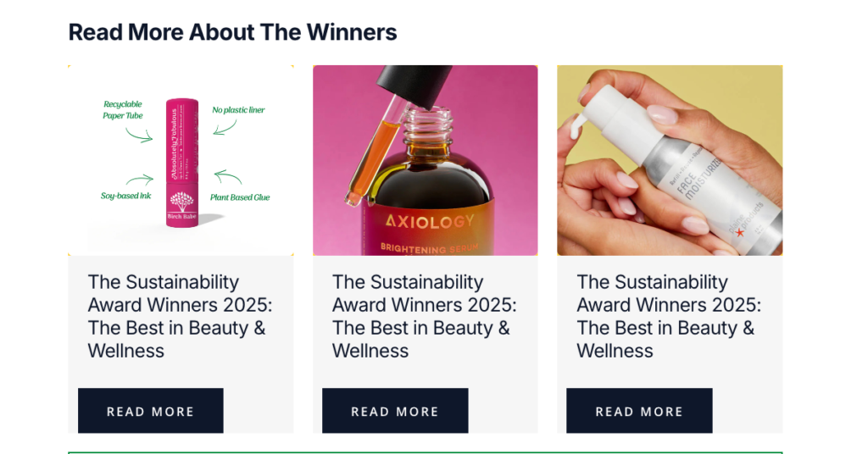The height and width of the screenshot is (454, 868).
Task: Open article title below the paper tube image
Action: click(180, 316)
